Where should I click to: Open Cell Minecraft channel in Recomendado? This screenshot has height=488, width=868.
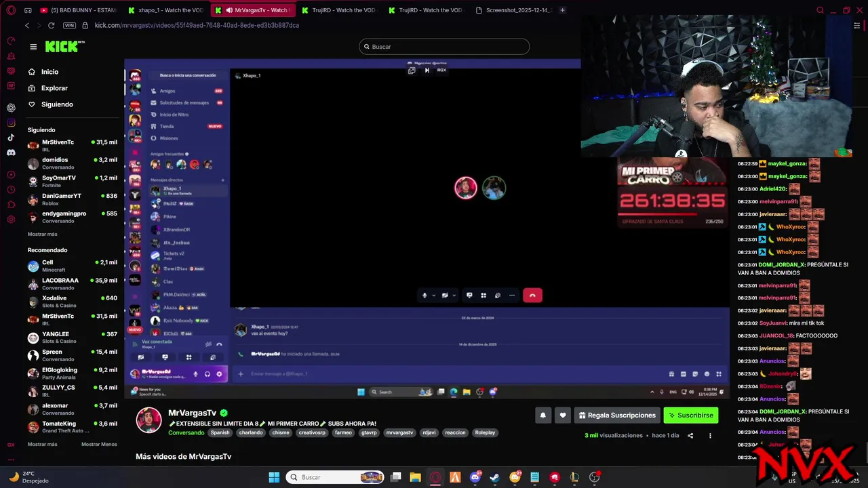pos(72,266)
